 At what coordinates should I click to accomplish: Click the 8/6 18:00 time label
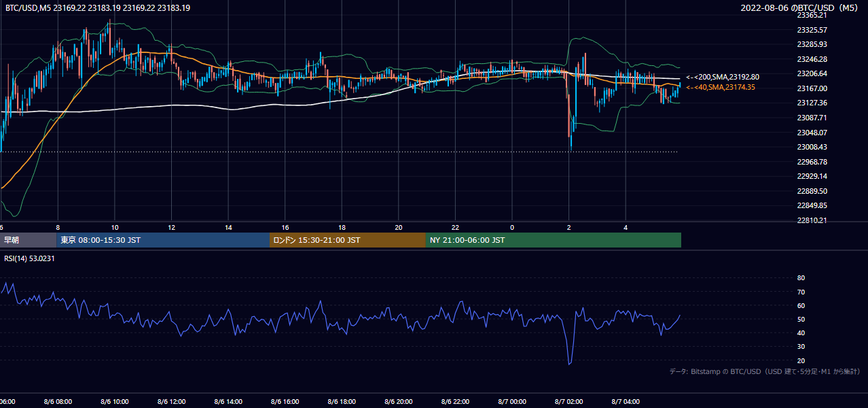click(342, 402)
